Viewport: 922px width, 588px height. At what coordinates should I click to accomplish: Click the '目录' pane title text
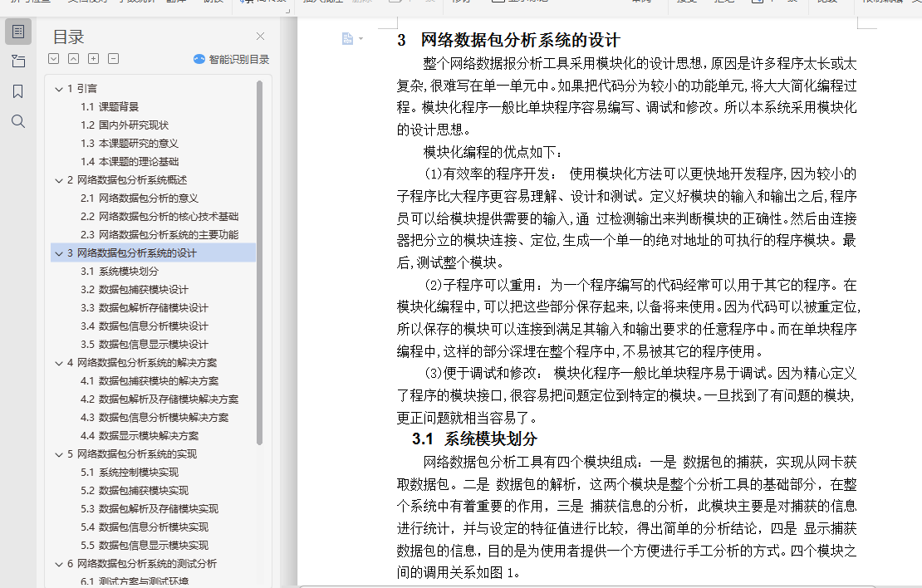click(x=69, y=37)
